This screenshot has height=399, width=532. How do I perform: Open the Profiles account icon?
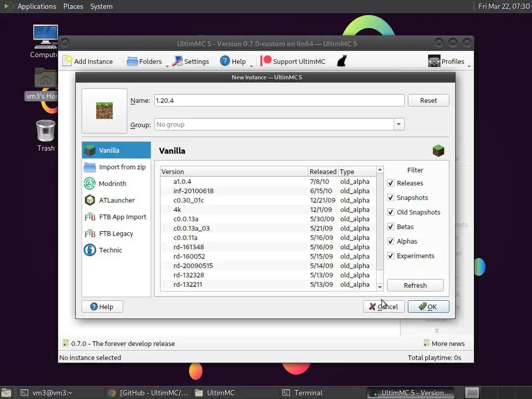[434, 61]
